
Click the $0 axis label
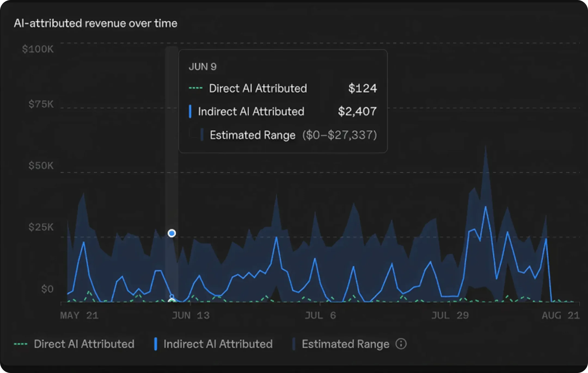point(47,289)
